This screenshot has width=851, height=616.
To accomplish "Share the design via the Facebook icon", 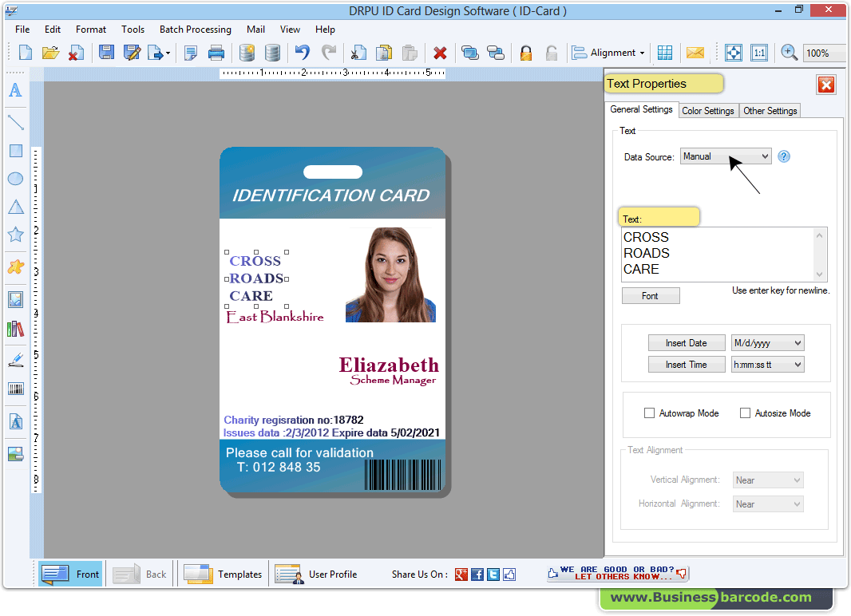I will click(477, 574).
